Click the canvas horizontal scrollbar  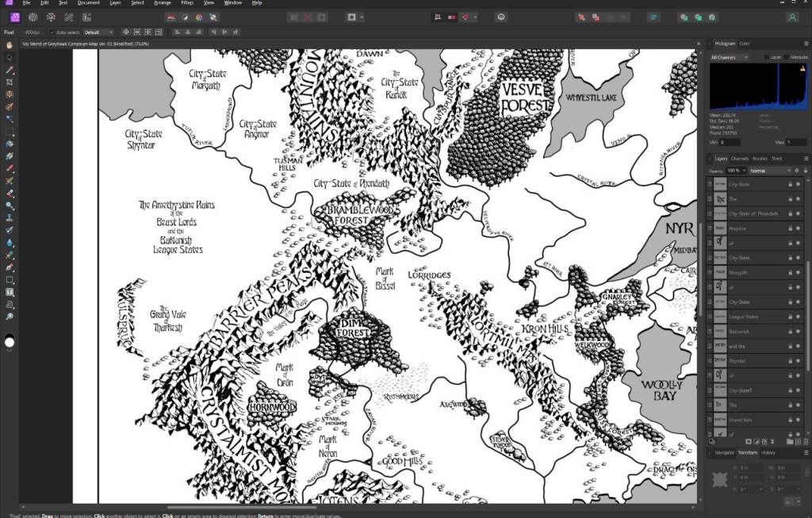242,508
